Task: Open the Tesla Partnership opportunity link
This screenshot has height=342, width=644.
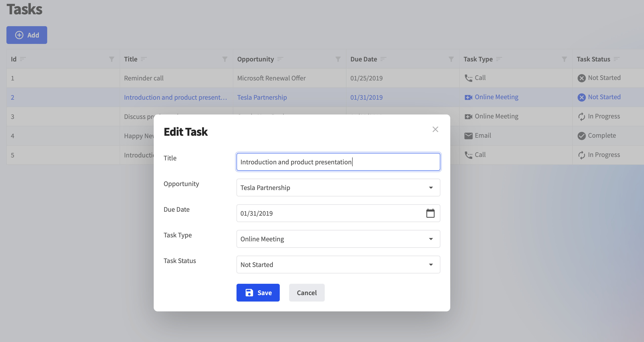Action: point(262,97)
